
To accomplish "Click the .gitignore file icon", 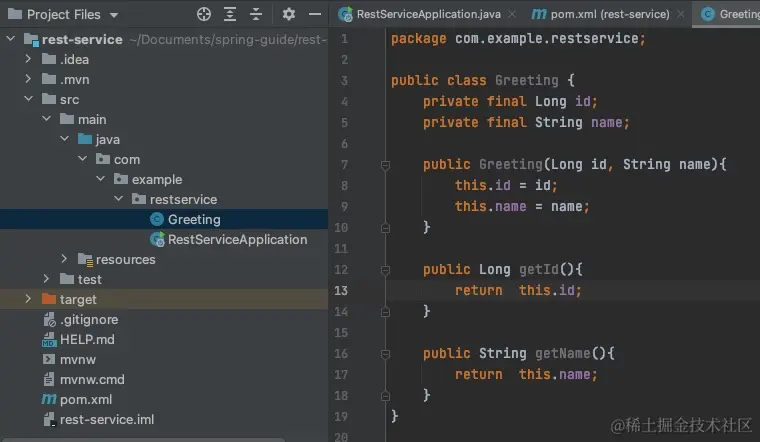I will click(x=49, y=319).
